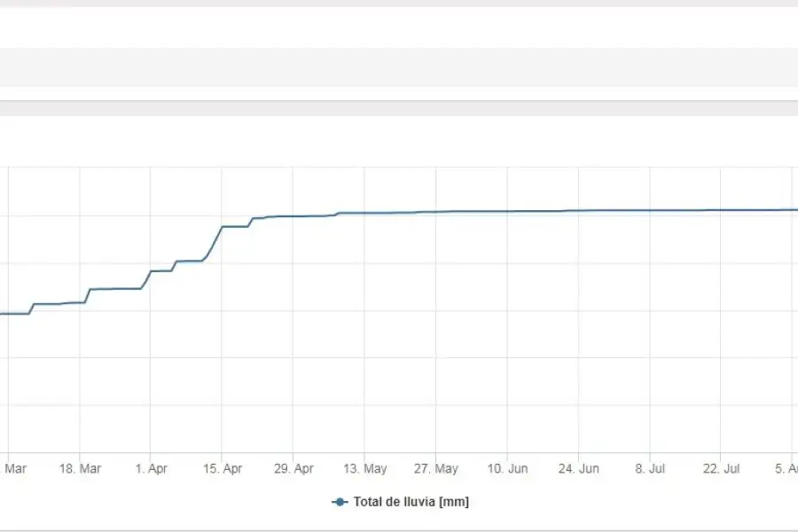Viewport: 798px width, 532px height.
Task: Click the 1. Apr axis label
Action: click(x=151, y=468)
